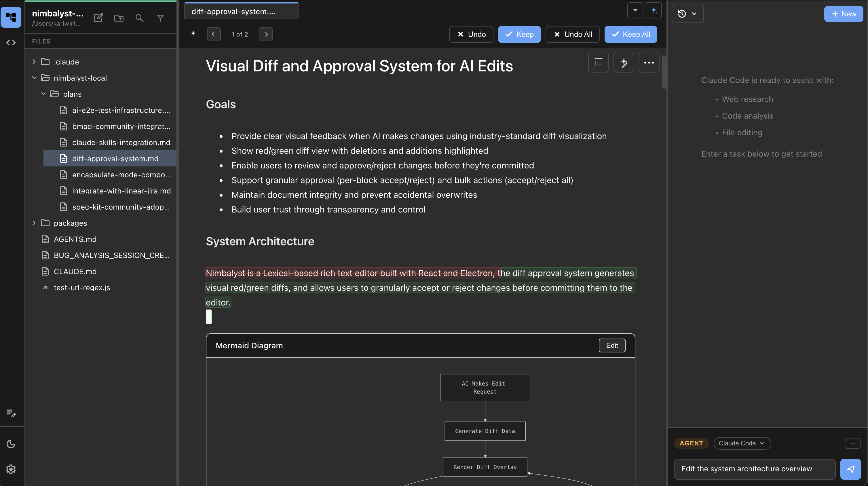The height and width of the screenshot is (486, 868).
Task: Expand the packages folder
Action: (34, 223)
